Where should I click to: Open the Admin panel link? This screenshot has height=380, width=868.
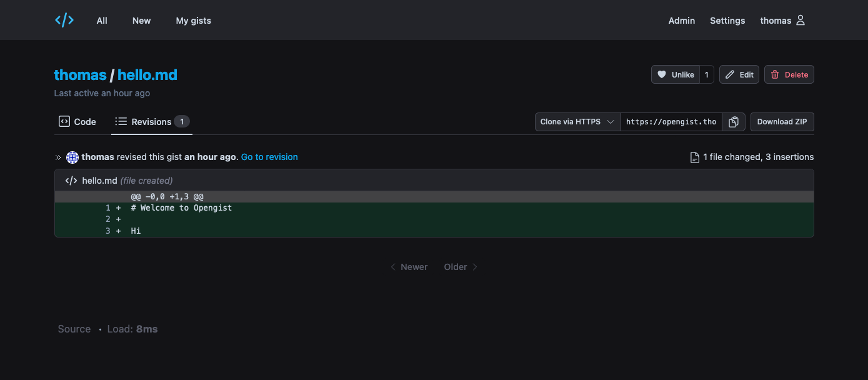point(682,21)
